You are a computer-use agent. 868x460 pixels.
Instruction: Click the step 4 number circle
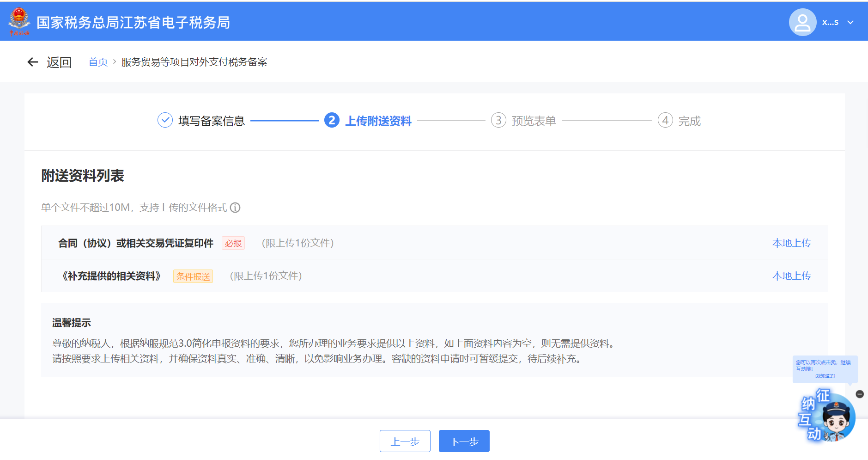coord(665,120)
